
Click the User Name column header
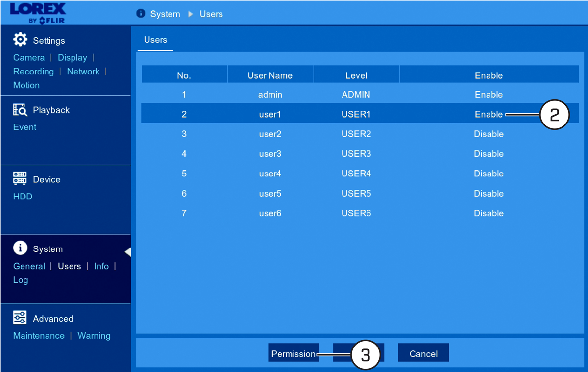(x=270, y=75)
